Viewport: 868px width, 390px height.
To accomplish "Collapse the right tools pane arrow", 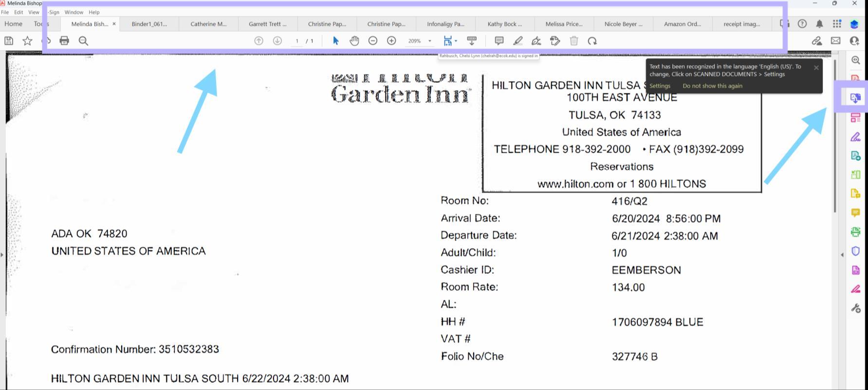I will (x=842, y=254).
